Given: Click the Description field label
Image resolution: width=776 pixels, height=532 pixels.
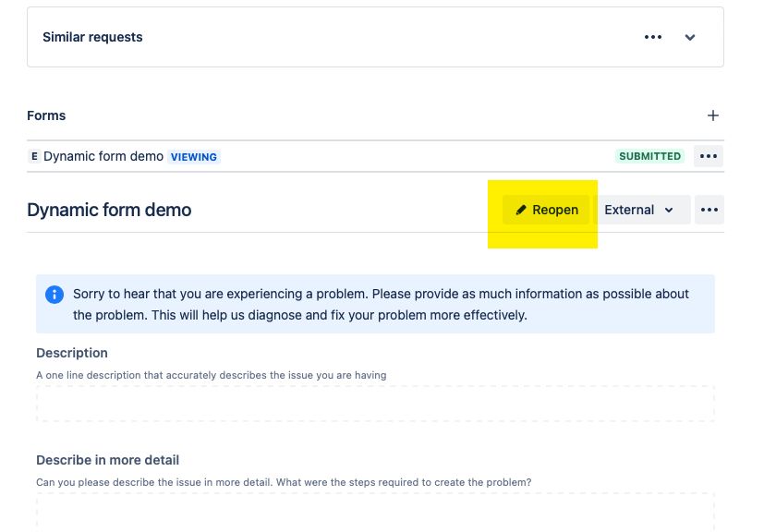Looking at the screenshot, I should tap(72, 353).
